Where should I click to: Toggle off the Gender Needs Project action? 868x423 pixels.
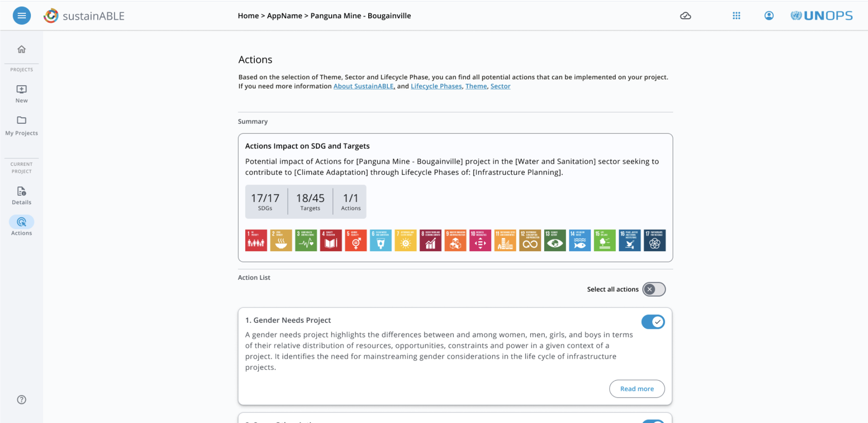[x=653, y=321]
